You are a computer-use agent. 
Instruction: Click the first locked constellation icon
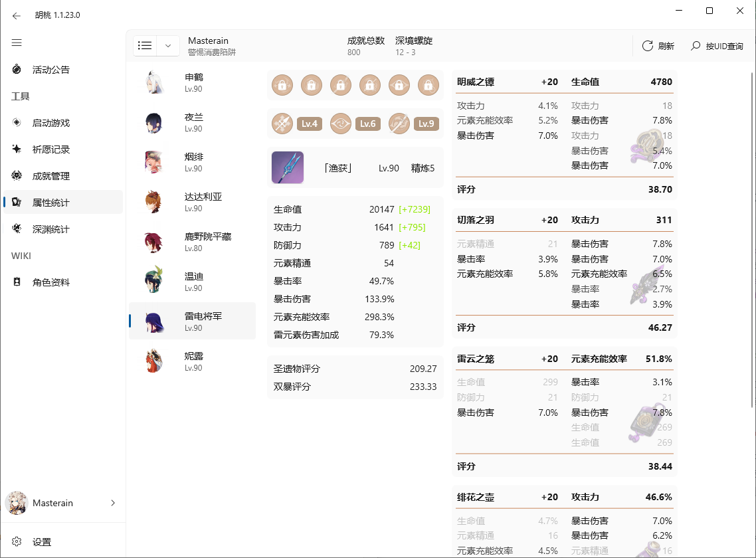click(x=282, y=85)
